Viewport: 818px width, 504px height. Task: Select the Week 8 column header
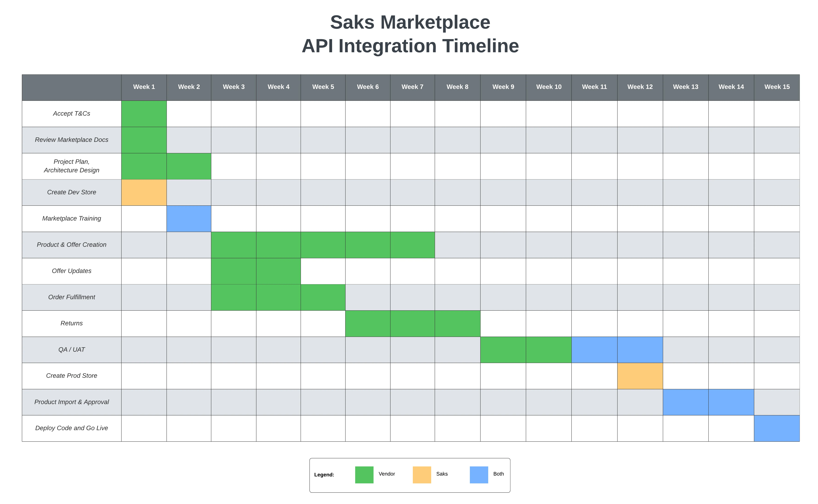457,87
